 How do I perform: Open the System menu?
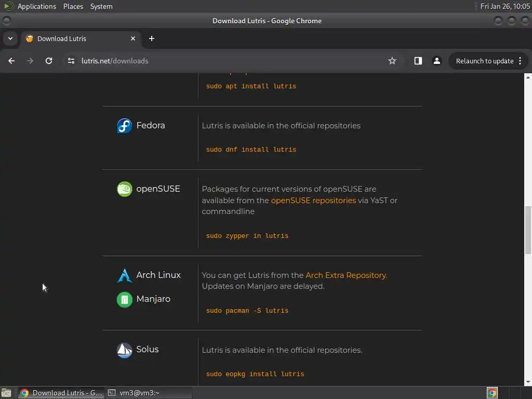(101, 6)
